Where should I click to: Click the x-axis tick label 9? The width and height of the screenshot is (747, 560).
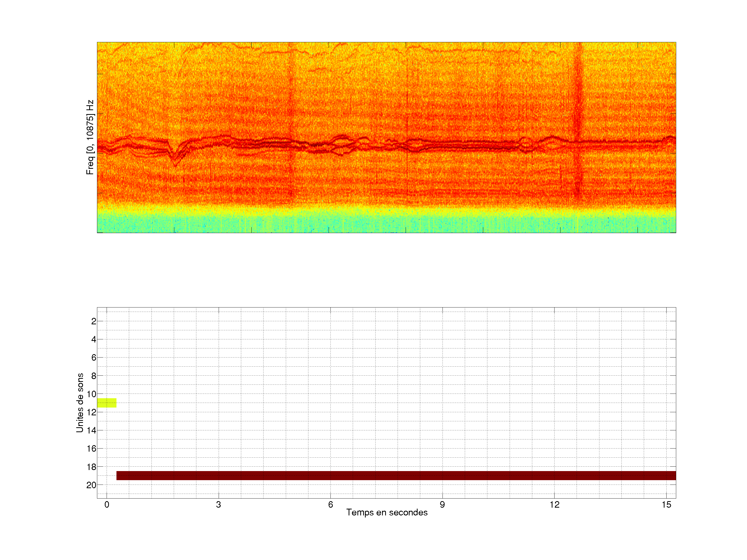(442, 505)
